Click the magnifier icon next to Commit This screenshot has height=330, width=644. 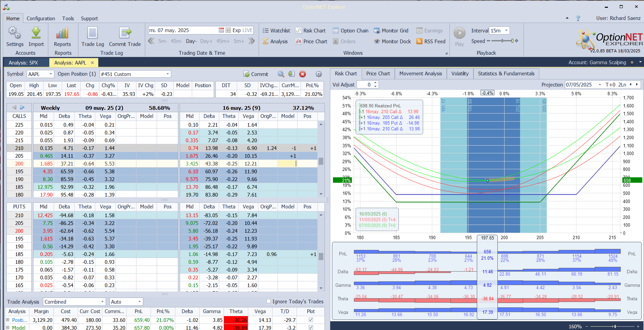[x=281, y=74]
